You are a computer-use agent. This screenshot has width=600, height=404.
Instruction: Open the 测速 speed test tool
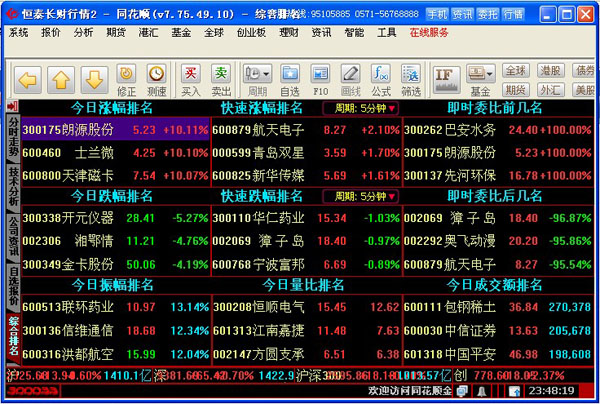tap(157, 80)
